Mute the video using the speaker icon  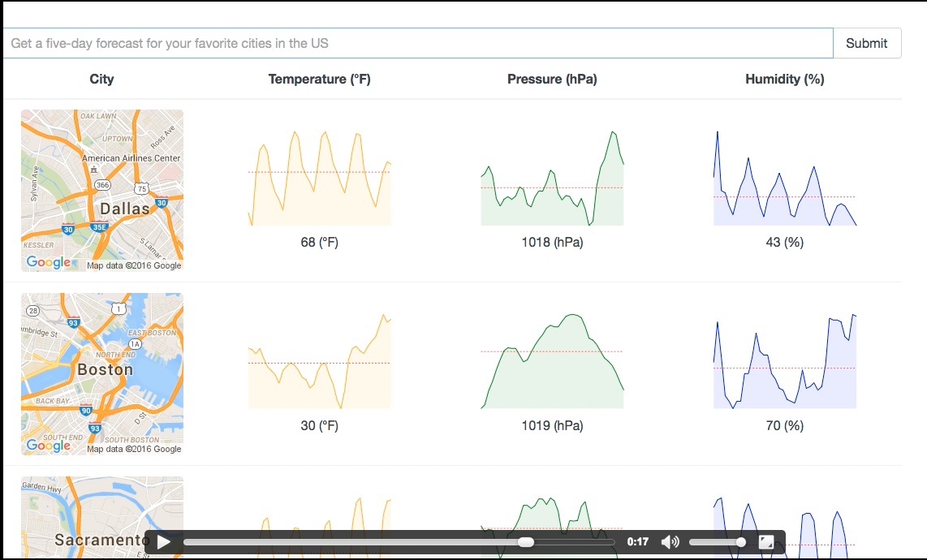tap(670, 542)
